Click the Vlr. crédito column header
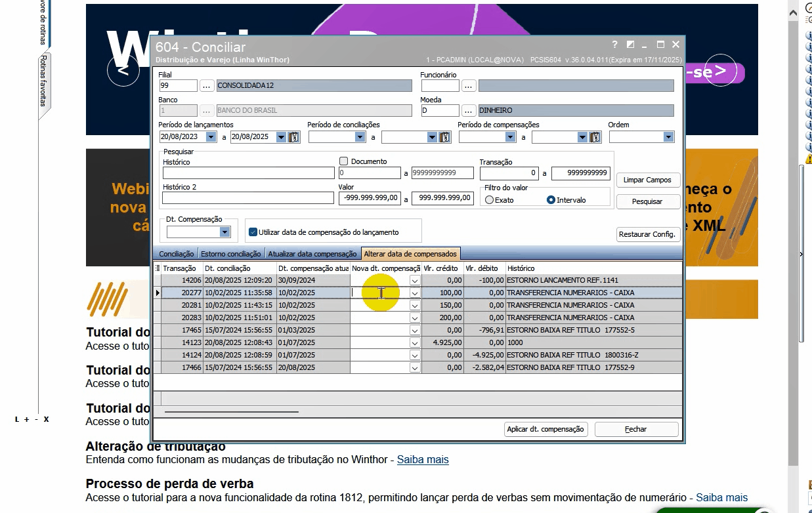This screenshot has height=513, width=812. 442,268
